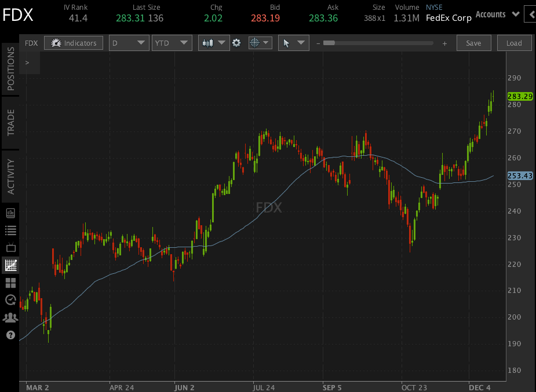Open the follow traders people icon
The height and width of the screenshot is (392, 536).
10,317
